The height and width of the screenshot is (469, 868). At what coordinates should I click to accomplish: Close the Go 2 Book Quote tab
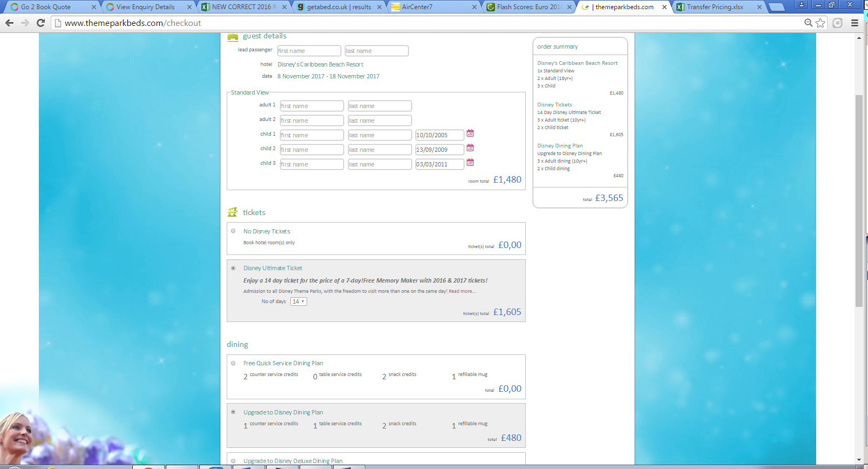coord(94,7)
